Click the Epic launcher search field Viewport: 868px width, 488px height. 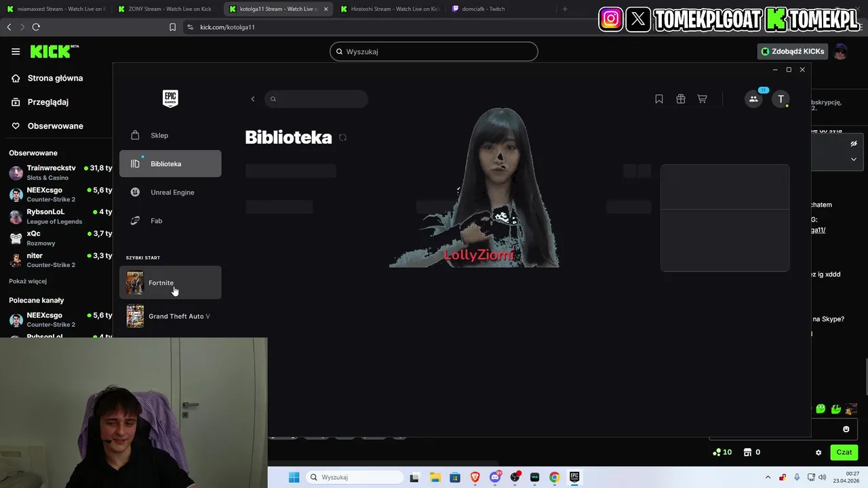pyautogui.click(x=316, y=99)
